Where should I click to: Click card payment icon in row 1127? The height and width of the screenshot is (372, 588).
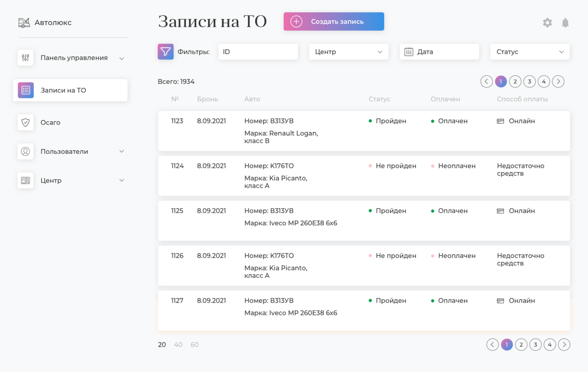click(x=500, y=301)
